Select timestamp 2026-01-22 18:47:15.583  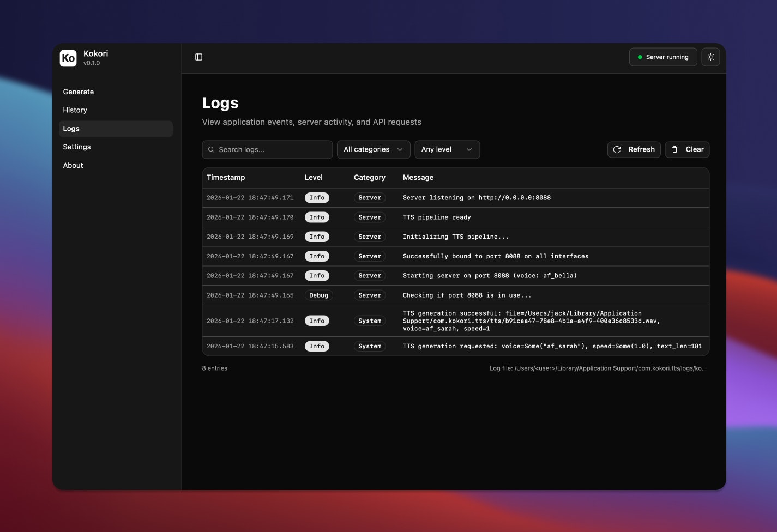[x=250, y=347]
